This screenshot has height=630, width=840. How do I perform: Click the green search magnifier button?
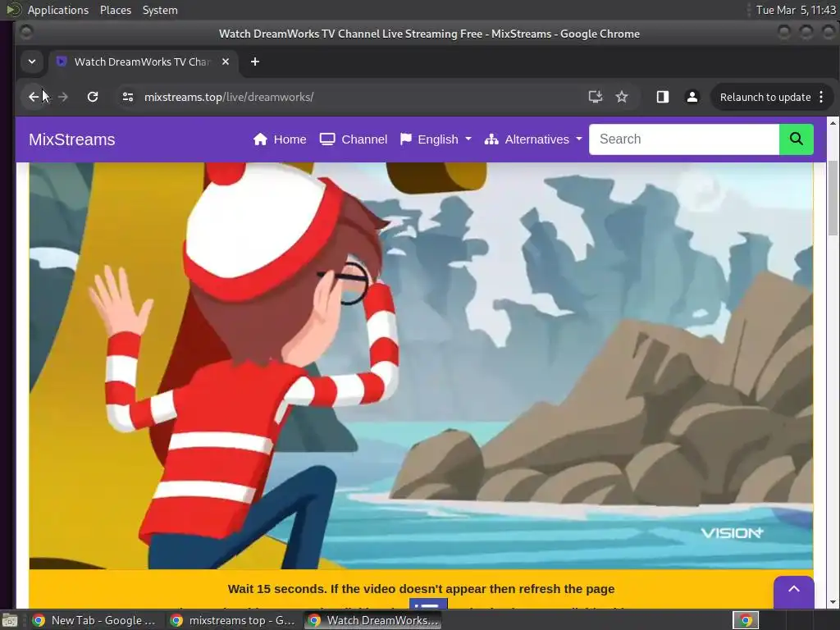coord(796,139)
